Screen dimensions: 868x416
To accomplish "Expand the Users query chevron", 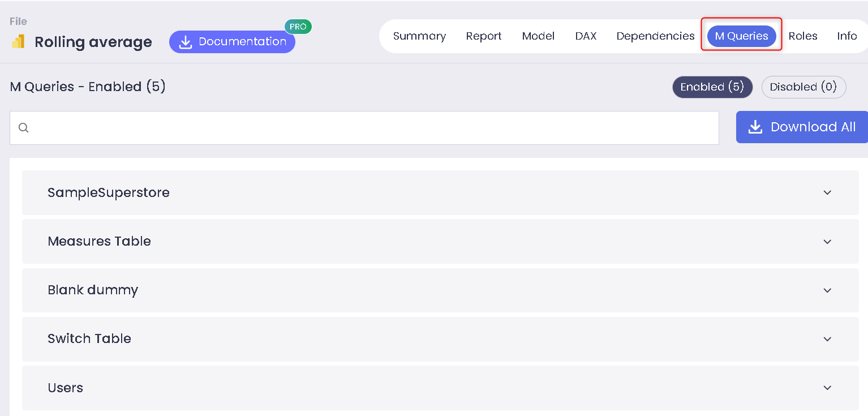I will pyautogui.click(x=827, y=388).
